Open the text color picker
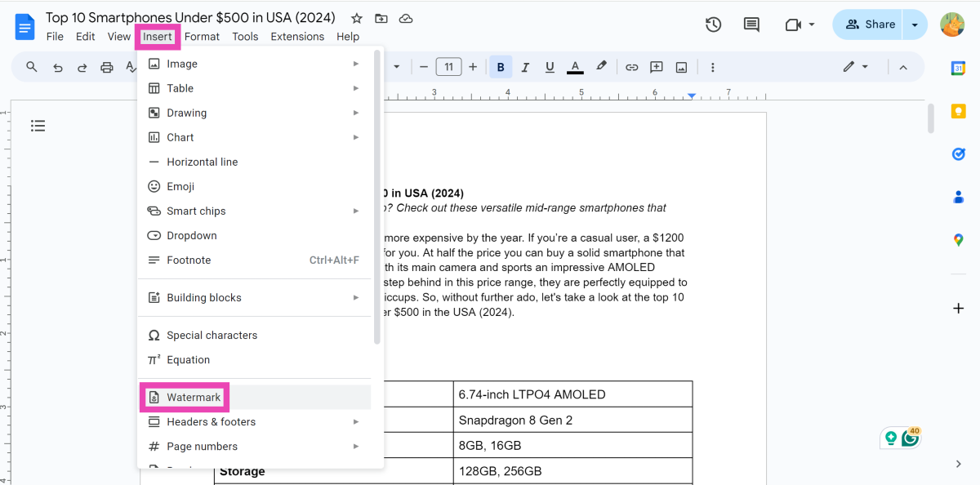980x485 pixels. tap(575, 67)
